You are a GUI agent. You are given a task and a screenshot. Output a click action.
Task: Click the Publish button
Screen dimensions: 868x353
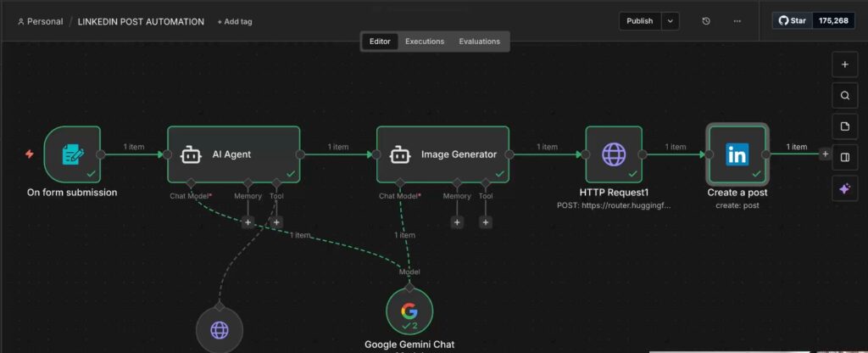tap(640, 21)
